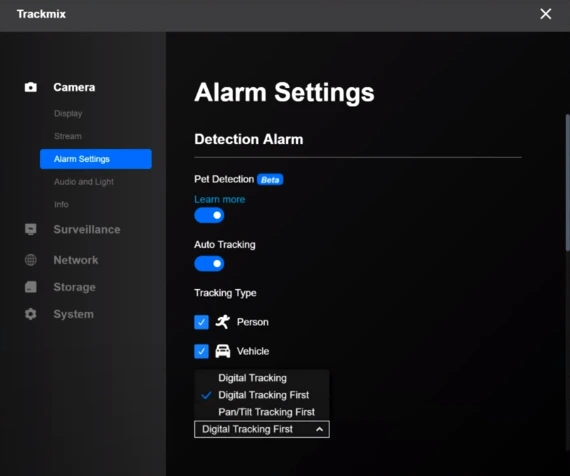Click the Storage card icon
Screen dimensions: 570x476
31,287
